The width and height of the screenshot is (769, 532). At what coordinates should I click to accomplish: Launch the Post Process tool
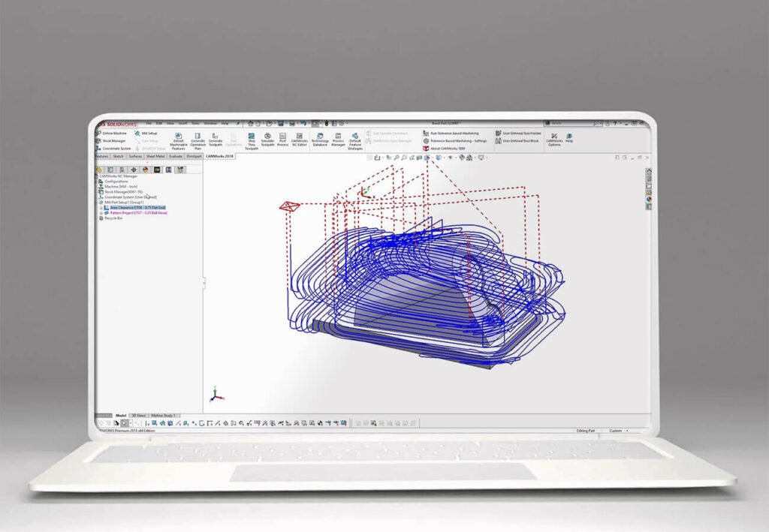coord(281,137)
